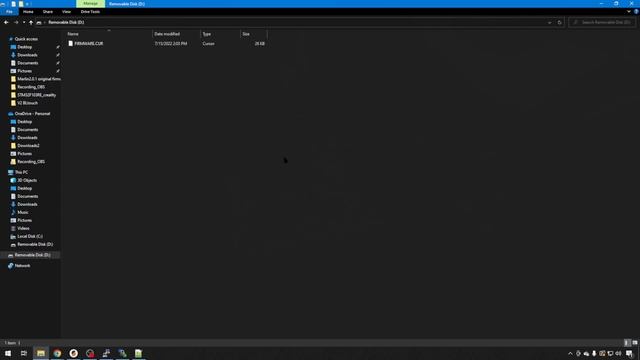Viewport: 640px width, 360px height.
Task: Click the Back navigation arrow
Action: [6, 22]
